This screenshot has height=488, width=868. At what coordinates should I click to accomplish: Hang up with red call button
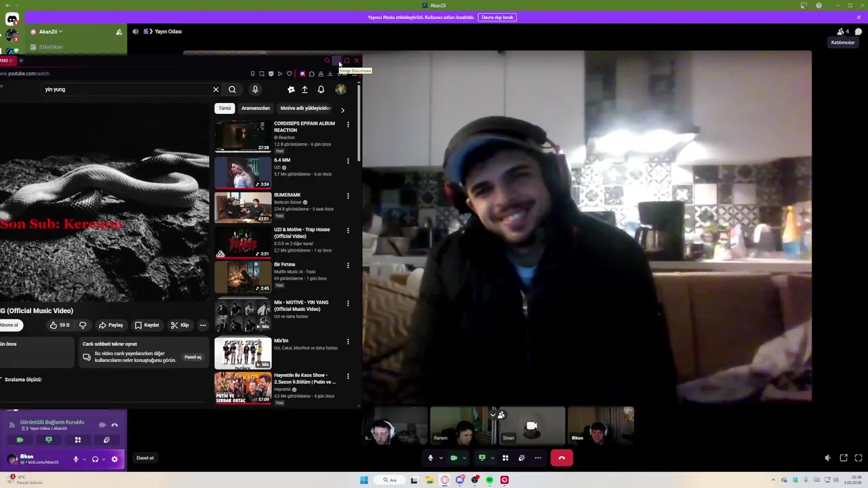[561, 458]
